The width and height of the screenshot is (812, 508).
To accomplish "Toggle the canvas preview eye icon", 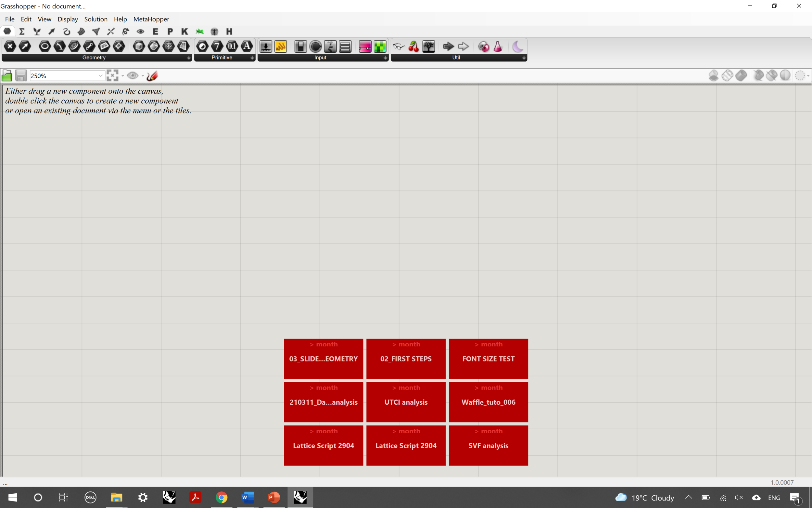I will coord(133,75).
